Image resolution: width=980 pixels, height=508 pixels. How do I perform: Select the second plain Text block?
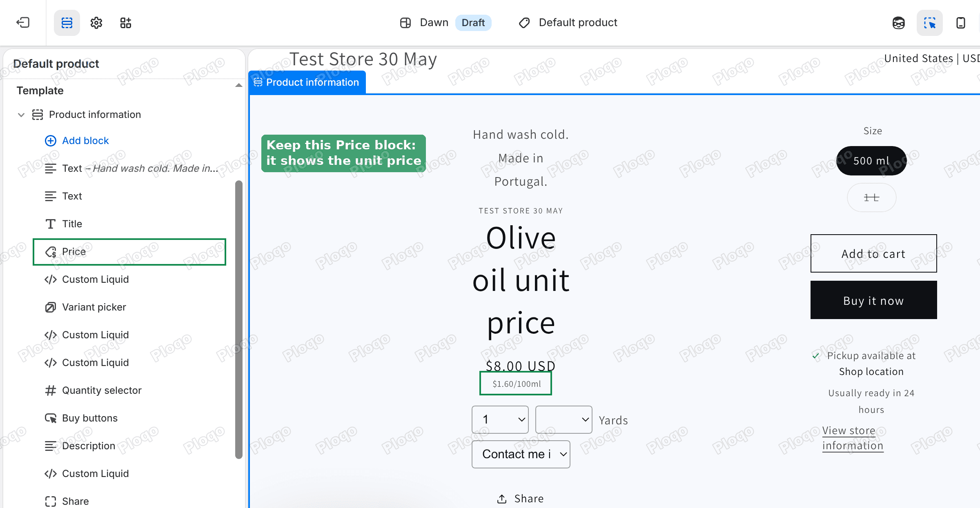coord(129,196)
